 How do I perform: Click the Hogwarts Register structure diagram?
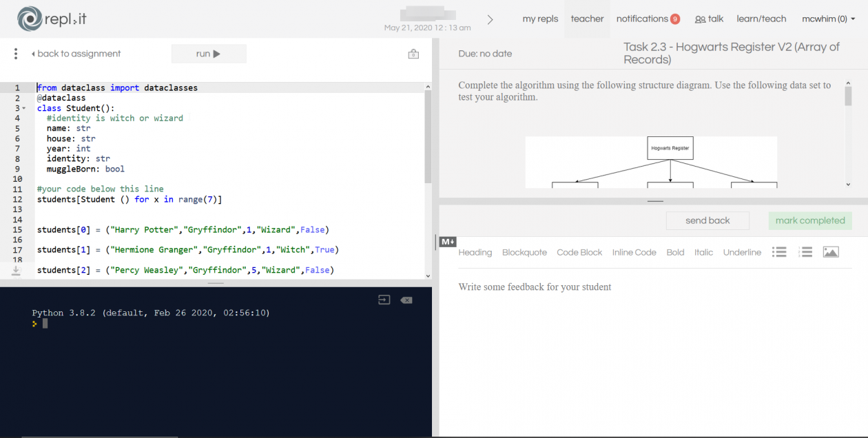(651, 162)
